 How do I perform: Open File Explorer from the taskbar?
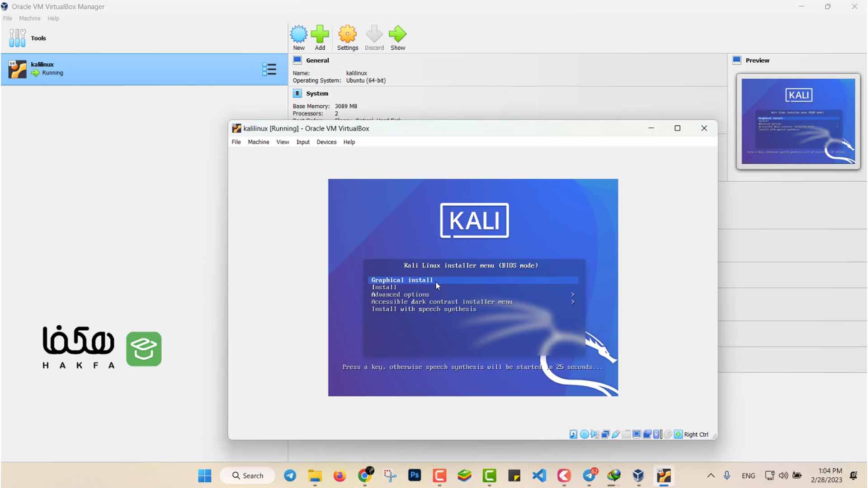pos(315,475)
